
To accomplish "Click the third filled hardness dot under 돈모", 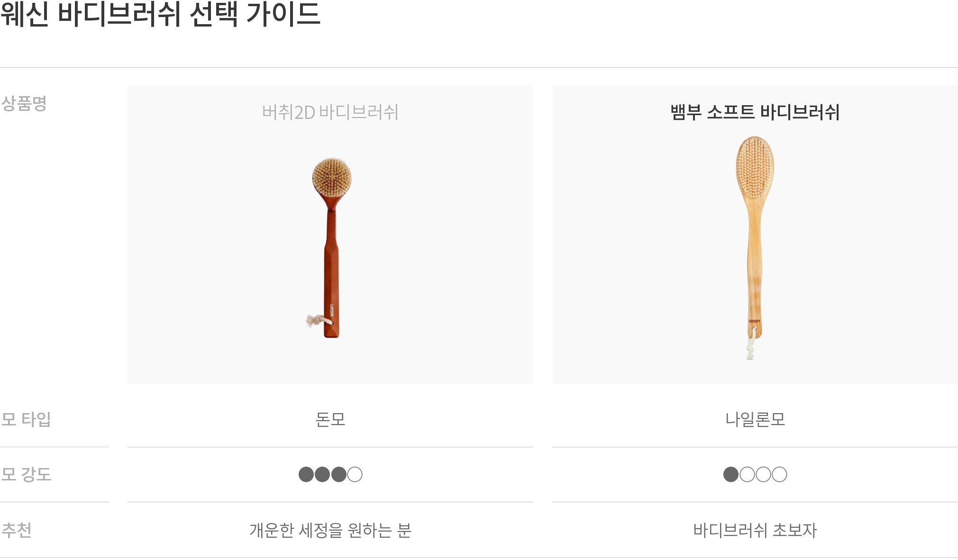I will click(338, 474).
